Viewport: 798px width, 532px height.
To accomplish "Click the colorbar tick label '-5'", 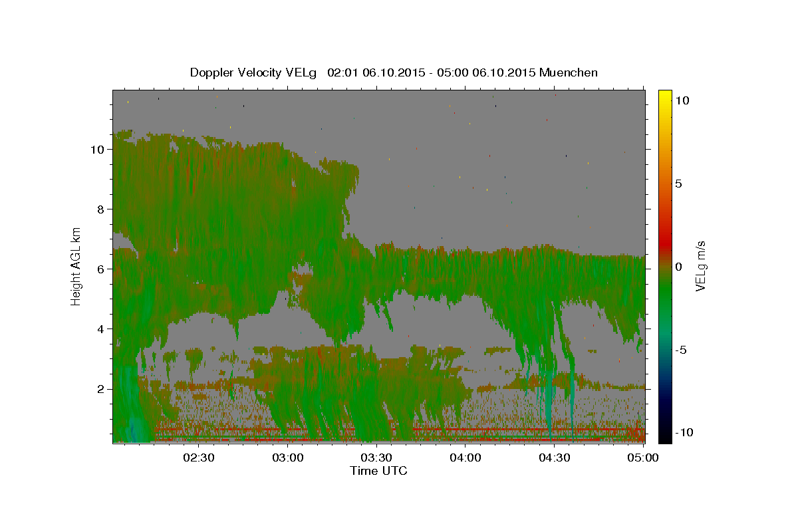I will pos(680,350).
